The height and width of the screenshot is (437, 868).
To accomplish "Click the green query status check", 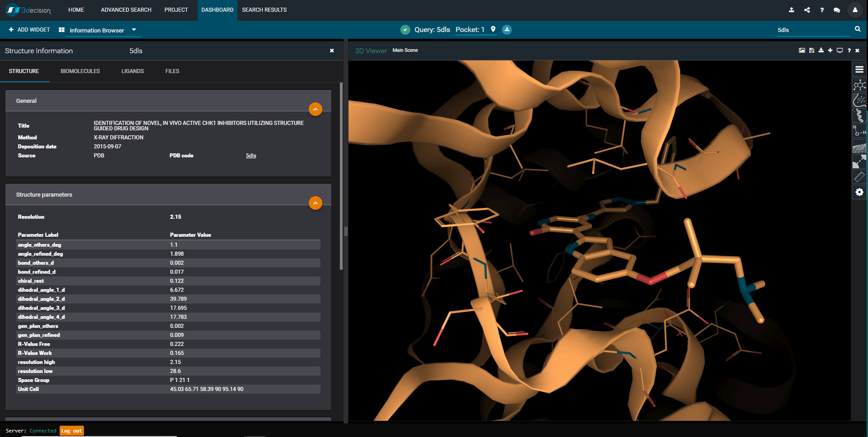I will click(405, 30).
